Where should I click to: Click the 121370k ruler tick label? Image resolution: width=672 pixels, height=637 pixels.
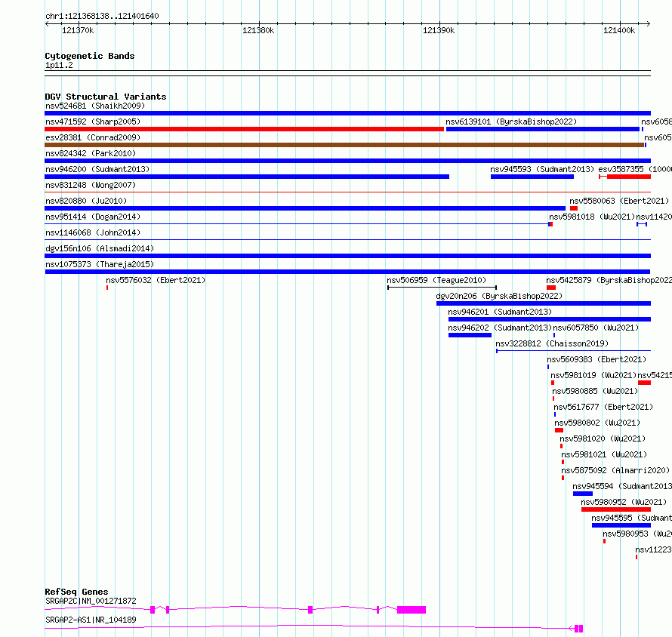click(x=78, y=30)
